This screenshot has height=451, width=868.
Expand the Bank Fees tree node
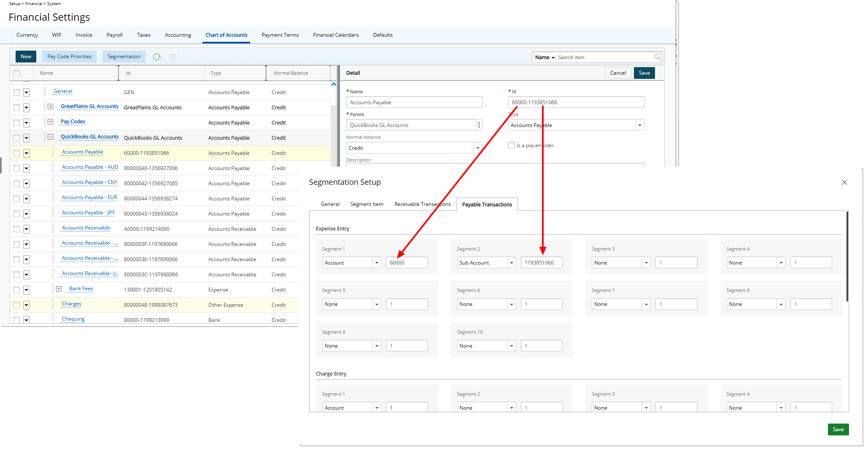click(x=59, y=289)
